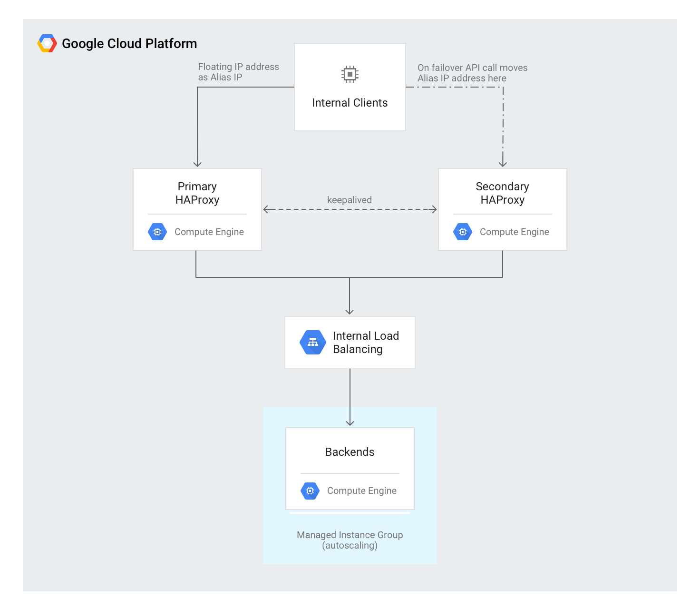Click the Internal Clients label

tap(350, 103)
